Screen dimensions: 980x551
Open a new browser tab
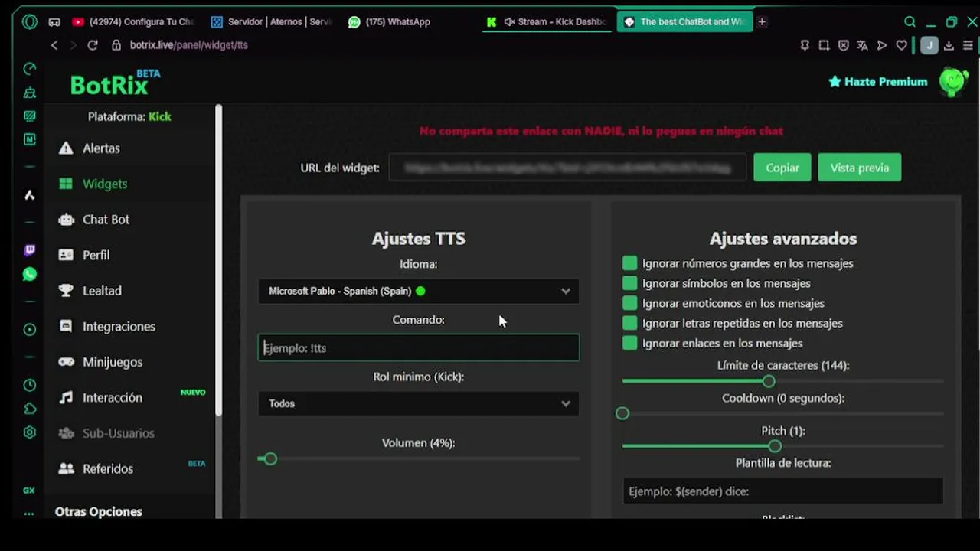pos(762,22)
